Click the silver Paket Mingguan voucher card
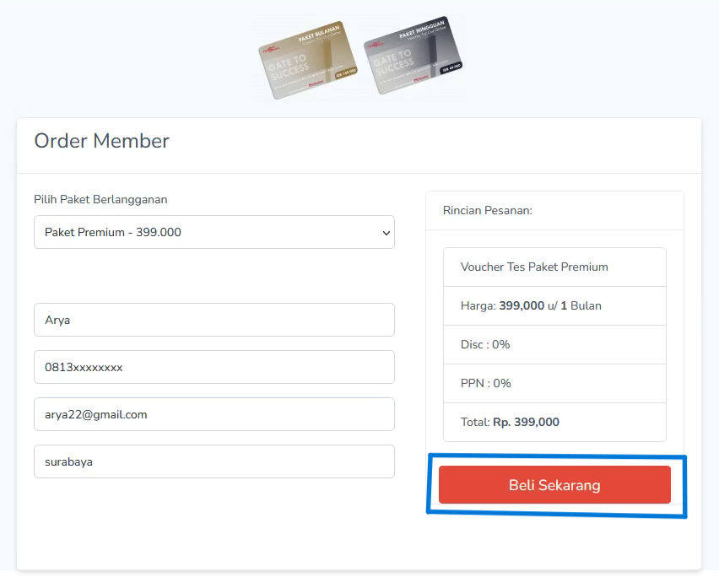 coord(413,55)
